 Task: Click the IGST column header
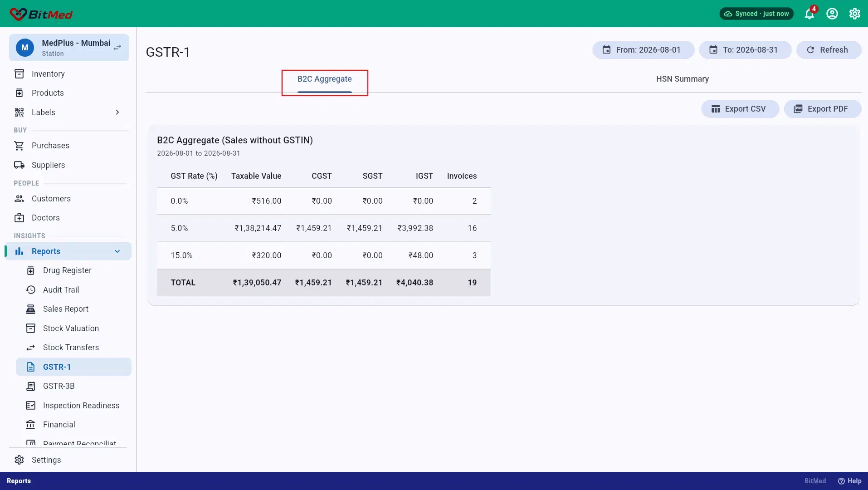[424, 176]
